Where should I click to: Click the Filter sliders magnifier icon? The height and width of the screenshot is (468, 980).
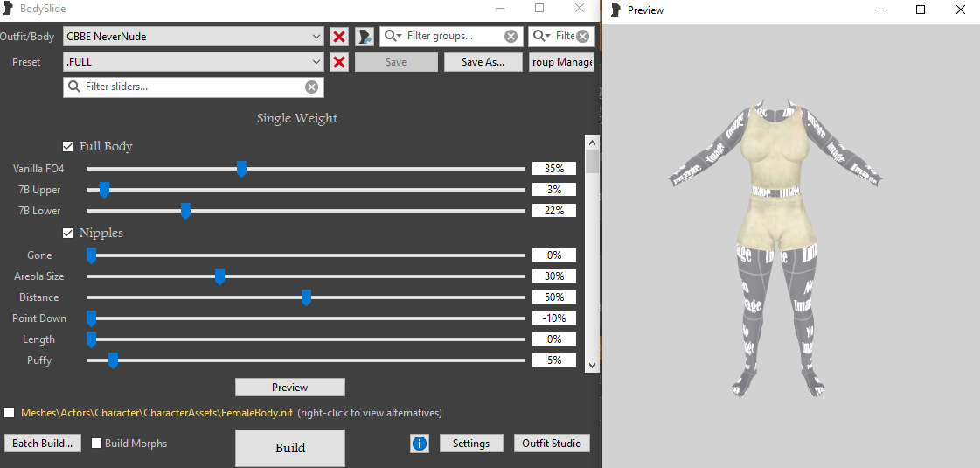tap(73, 87)
